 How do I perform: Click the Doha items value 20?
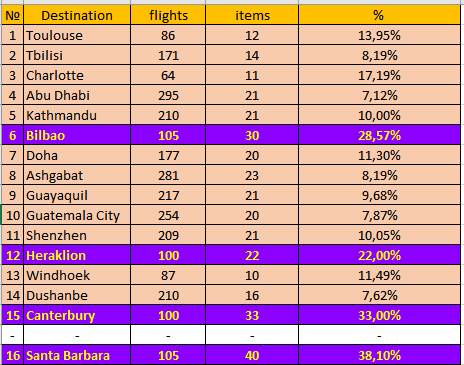(252, 155)
